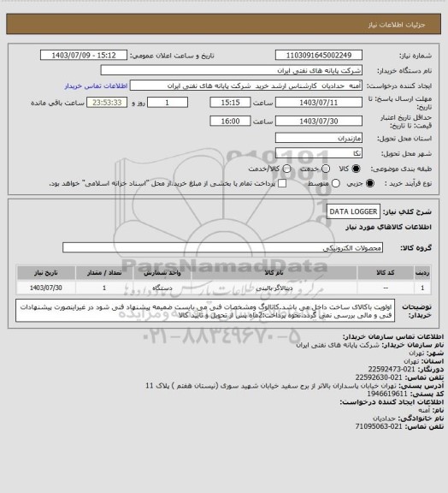This screenshot has height=493, width=448.
Task: Click the validity time field 16:00
Action: point(230,121)
